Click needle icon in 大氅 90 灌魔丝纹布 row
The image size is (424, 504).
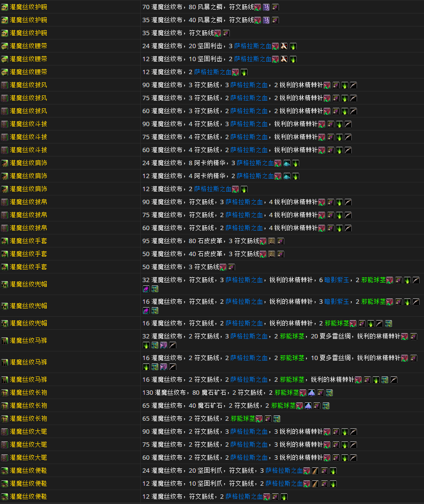354,432
